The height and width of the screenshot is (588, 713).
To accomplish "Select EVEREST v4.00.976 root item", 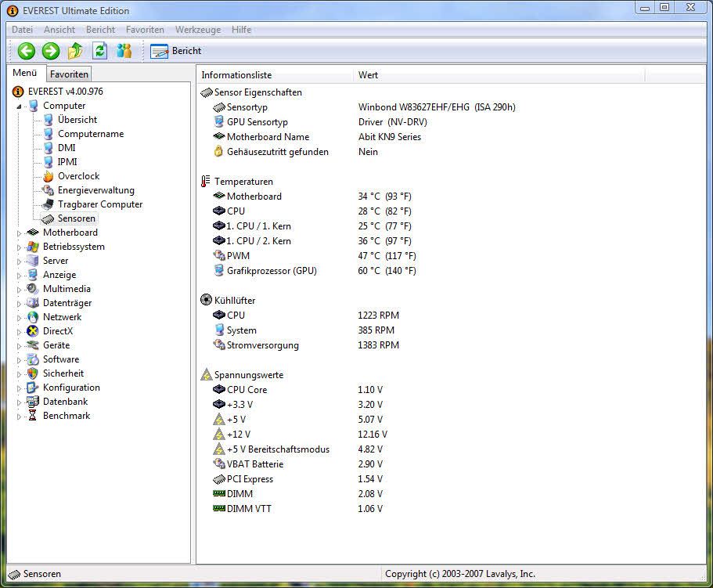I will point(66,92).
